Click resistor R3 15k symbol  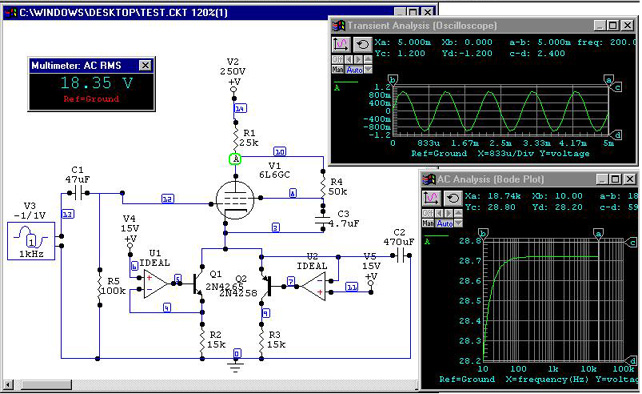(x=262, y=341)
